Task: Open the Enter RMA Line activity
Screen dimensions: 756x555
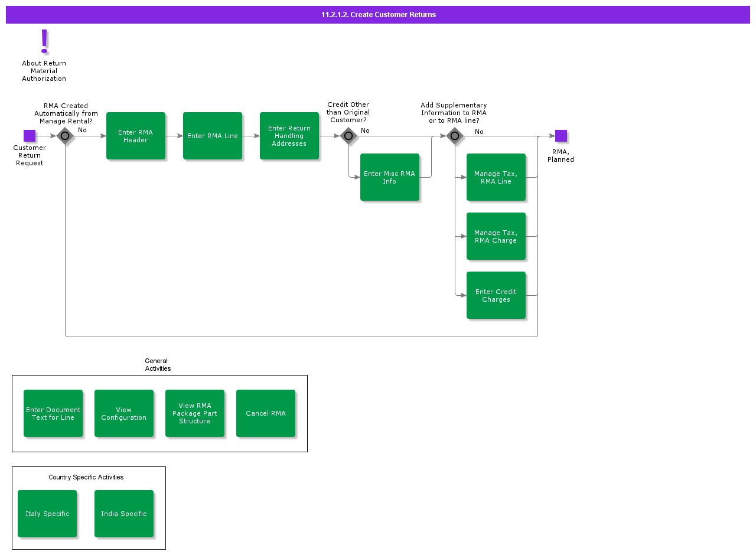Action: pyautogui.click(x=213, y=136)
